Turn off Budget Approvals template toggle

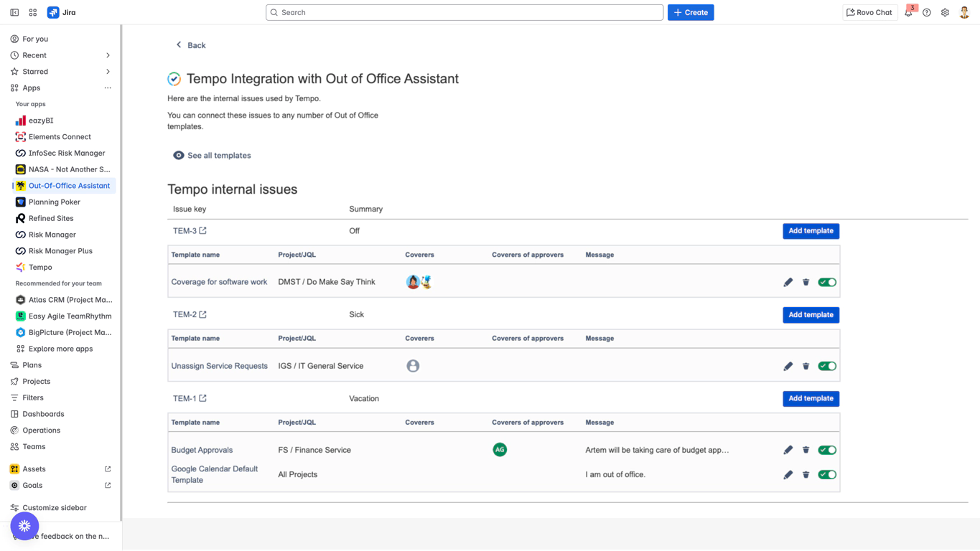[x=827, y=450]
